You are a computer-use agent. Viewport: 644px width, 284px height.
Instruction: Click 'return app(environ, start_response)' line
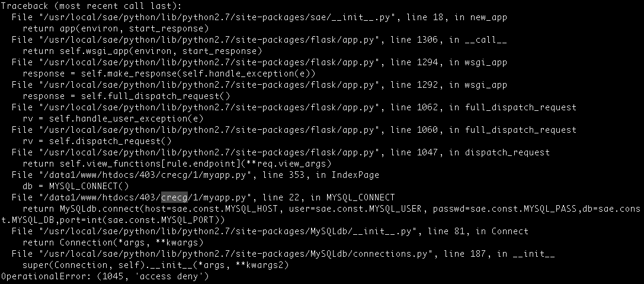point(116,29)
